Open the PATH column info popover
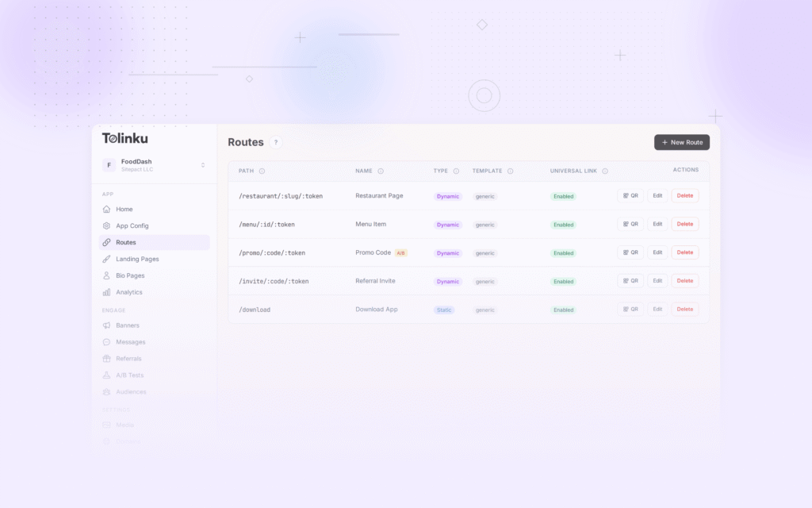Screen dimensions: 812x508 click(x=261, y=171)
